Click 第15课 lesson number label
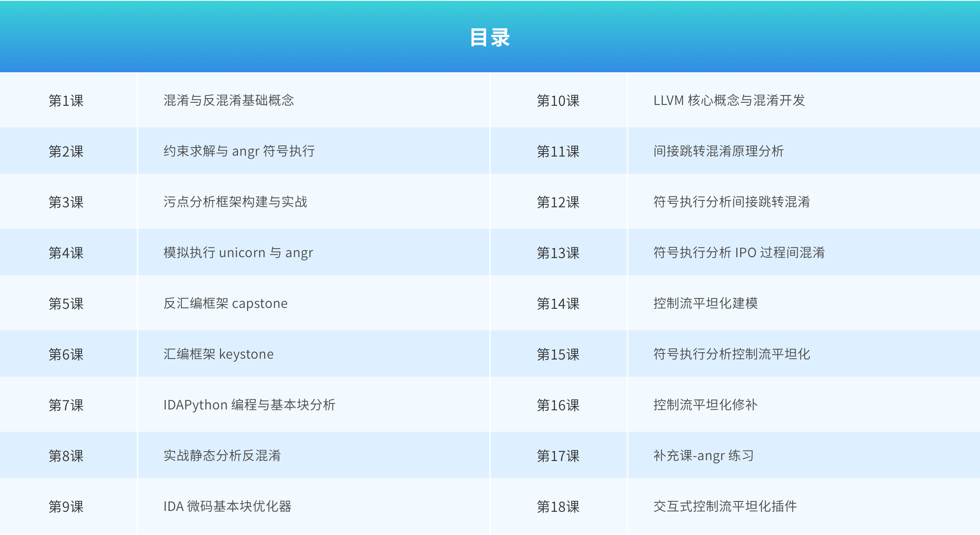Image resolution: width=980 pixels, height=535 pixels. point(558,354)
